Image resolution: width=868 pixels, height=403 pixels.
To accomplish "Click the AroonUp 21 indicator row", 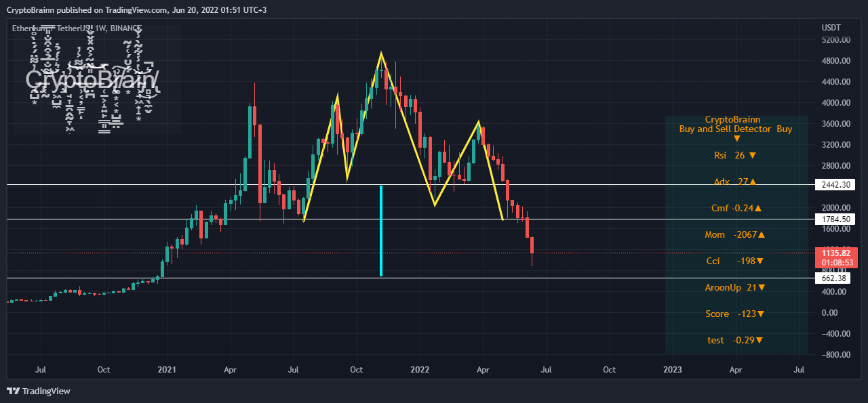I will (x=735, y=287).
